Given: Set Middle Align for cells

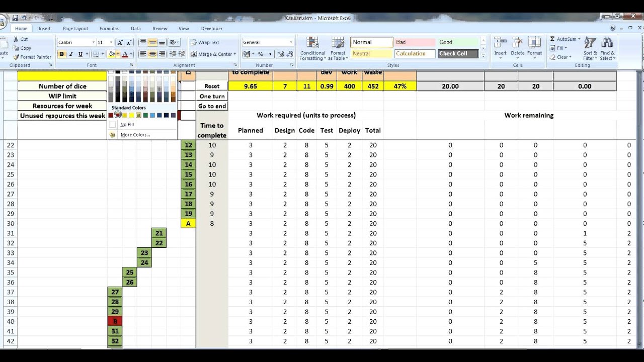Looking at the screenshot, I should click(x=152, y=43).
